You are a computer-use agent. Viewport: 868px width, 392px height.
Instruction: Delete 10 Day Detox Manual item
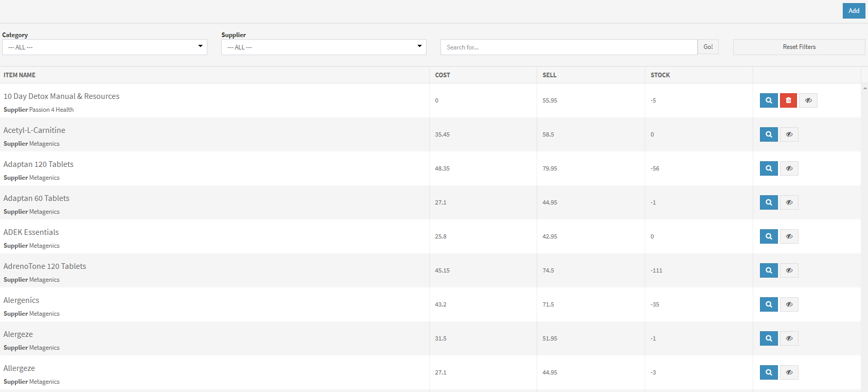pyautogui.click(x=788, y=100)
